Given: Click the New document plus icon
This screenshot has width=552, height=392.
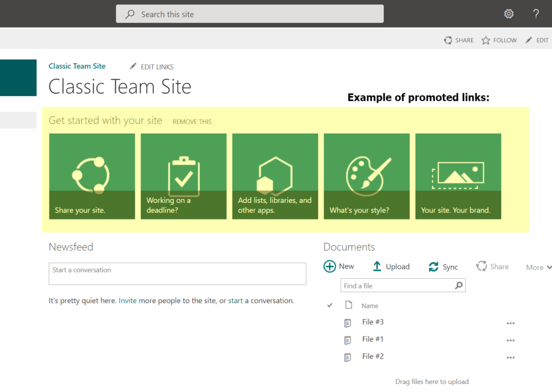Looking at the screenshot, I should [329, 266].
